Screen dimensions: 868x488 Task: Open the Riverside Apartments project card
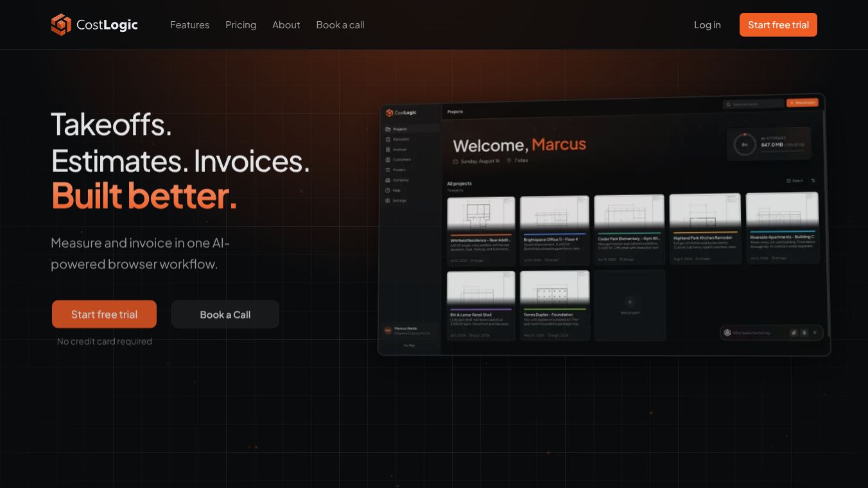[783, 227]
